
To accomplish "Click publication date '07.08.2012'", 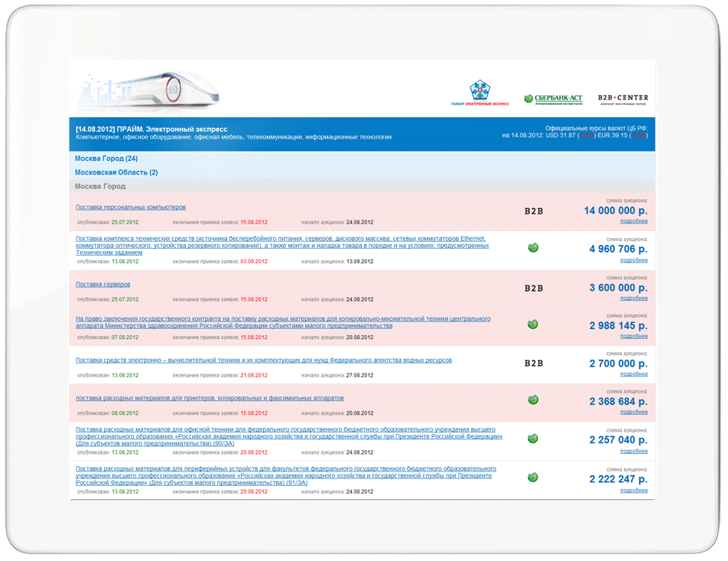I will point(125,338).
